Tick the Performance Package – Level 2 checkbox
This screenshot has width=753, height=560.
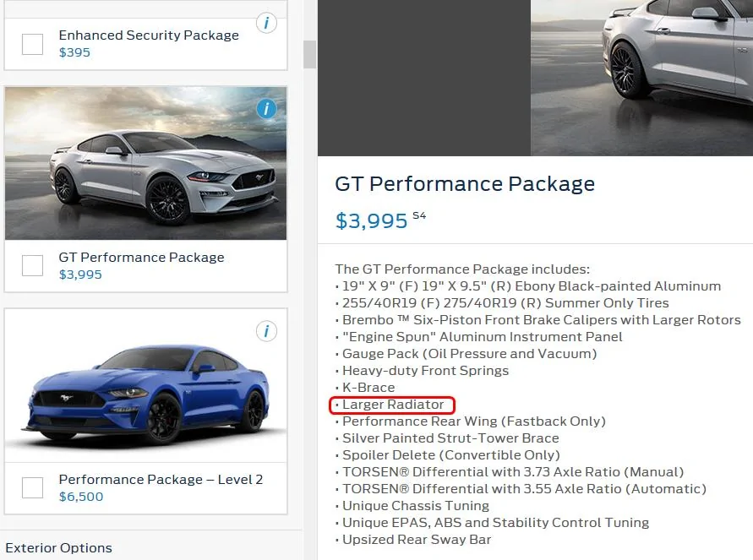click(x=33, y=487)
